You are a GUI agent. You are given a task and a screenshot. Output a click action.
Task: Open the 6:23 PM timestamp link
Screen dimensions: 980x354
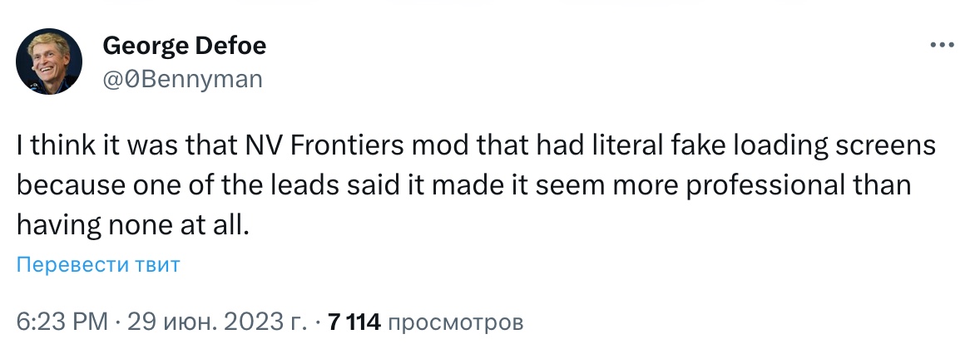pos(62,322)
